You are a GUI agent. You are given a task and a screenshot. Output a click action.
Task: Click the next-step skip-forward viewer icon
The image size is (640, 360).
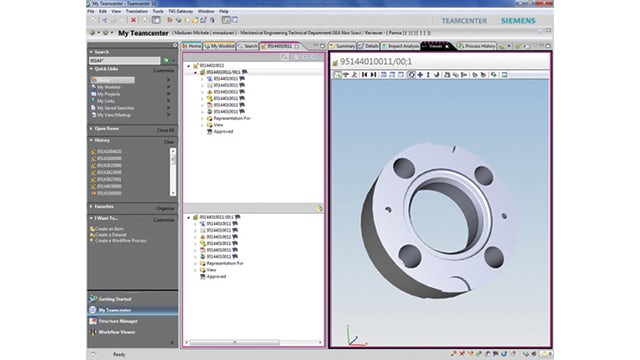pos(373,75)
